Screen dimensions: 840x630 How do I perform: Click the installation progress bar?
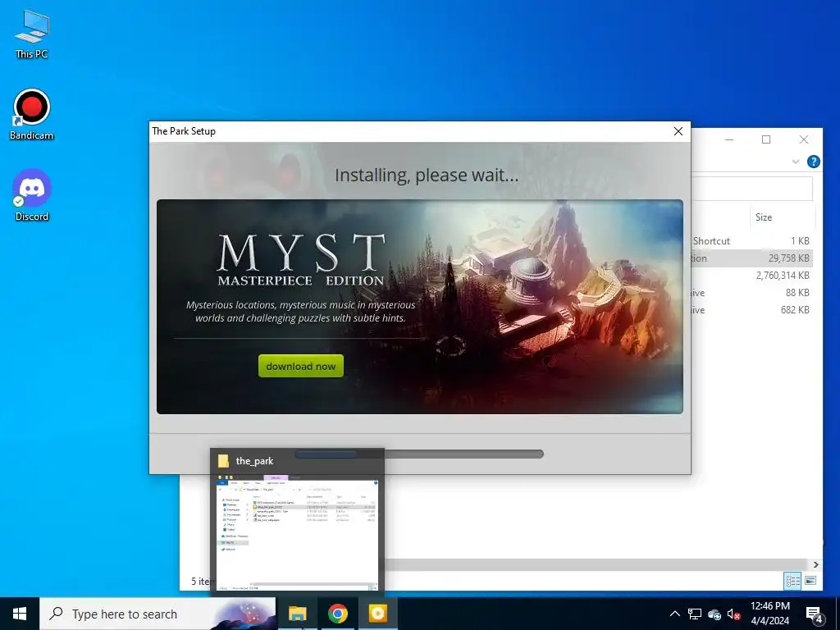click(419, 454)
